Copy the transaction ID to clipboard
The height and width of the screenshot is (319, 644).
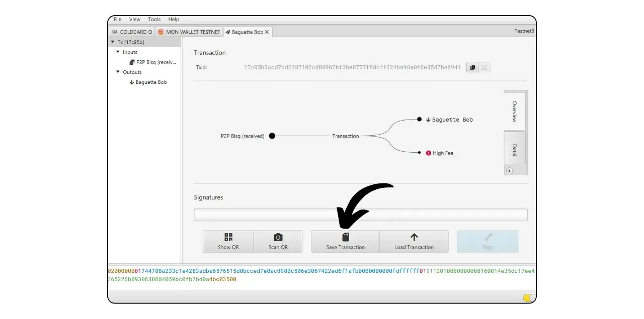(x=472, y=67)
